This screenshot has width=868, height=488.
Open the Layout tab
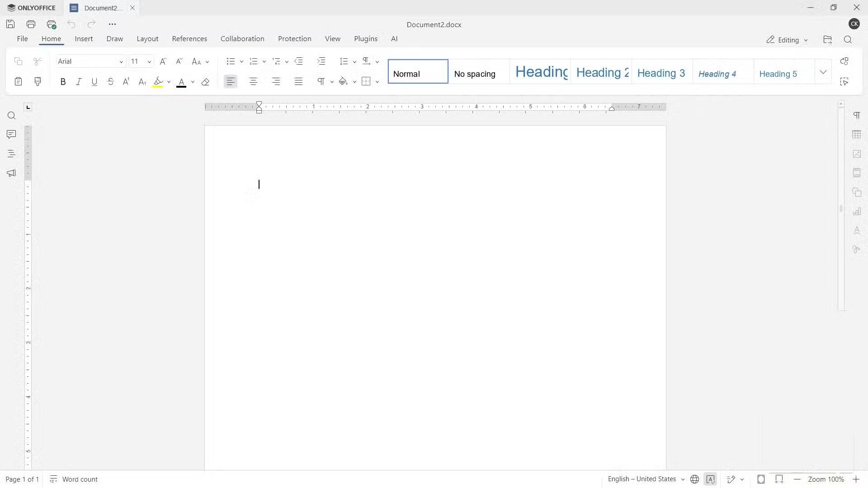[147, 39]
